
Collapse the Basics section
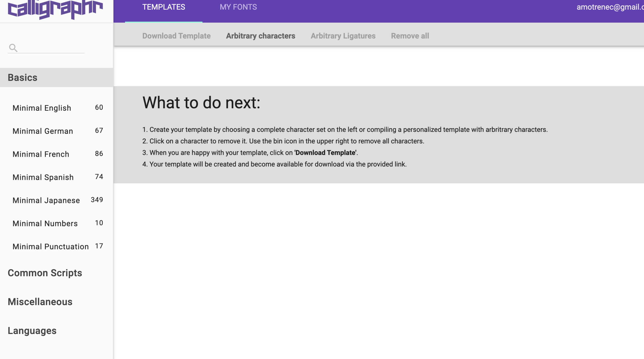tap(57, 78)
